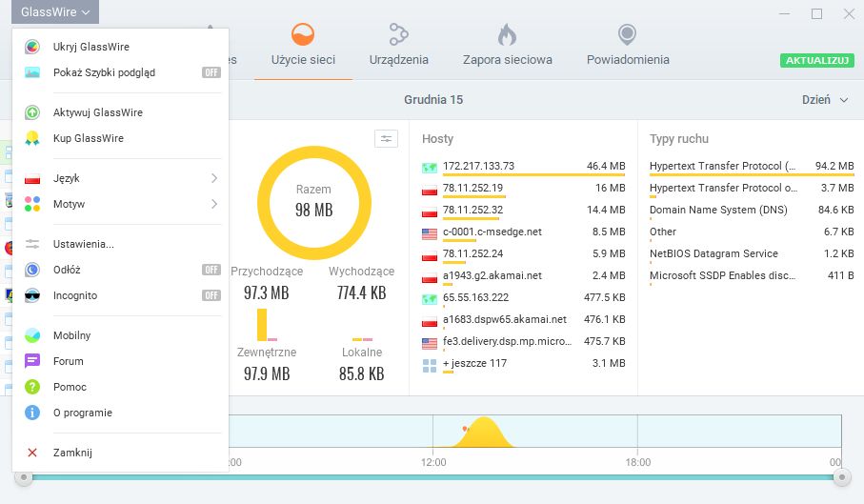Click the green Pomoc question icon
Image resolution: width=864 pixels, height=504 pixels.
(32, 387)
